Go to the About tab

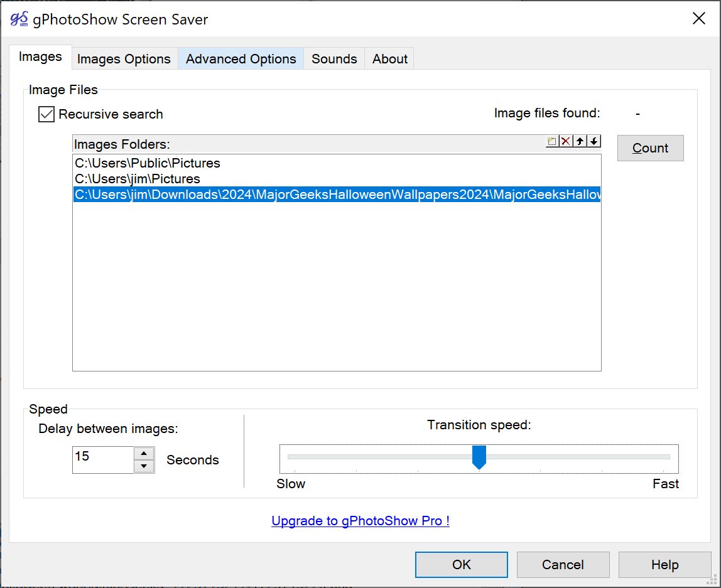390,59
